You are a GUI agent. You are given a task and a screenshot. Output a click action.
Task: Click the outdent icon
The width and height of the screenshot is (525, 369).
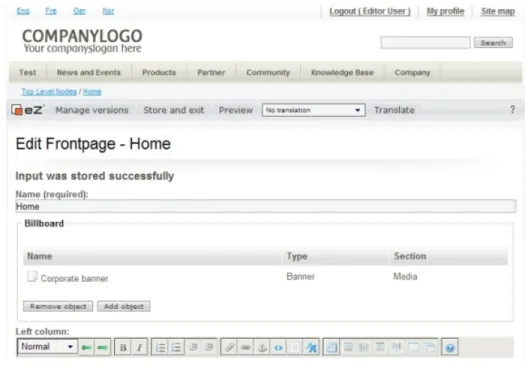pyautogui.click(x=193, y=347)
